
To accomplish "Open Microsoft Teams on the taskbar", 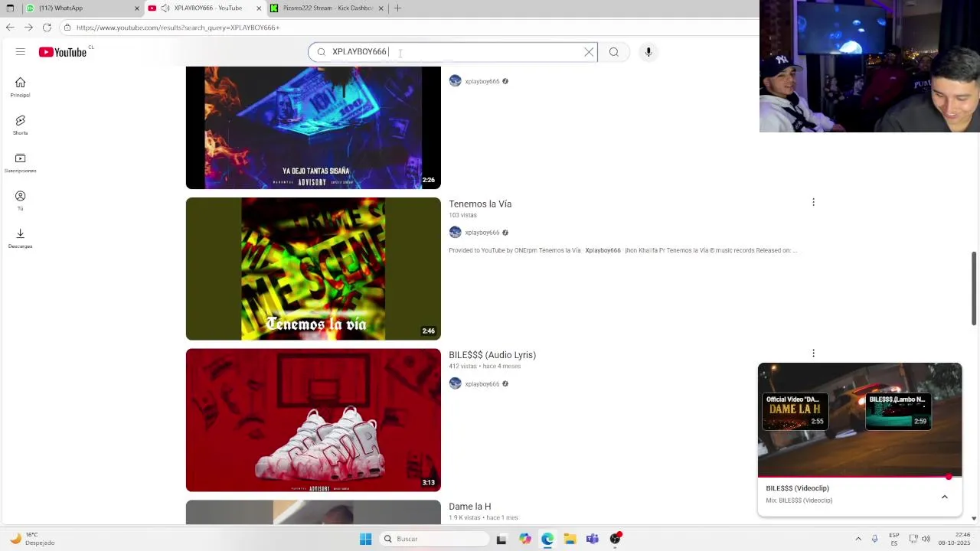I will (x=592, y=539).
